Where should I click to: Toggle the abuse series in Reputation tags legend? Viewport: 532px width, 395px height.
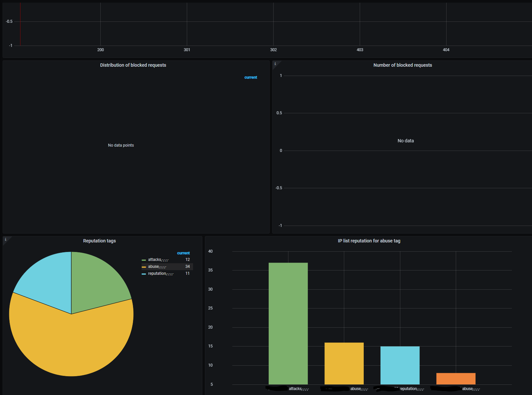point(157,267)
